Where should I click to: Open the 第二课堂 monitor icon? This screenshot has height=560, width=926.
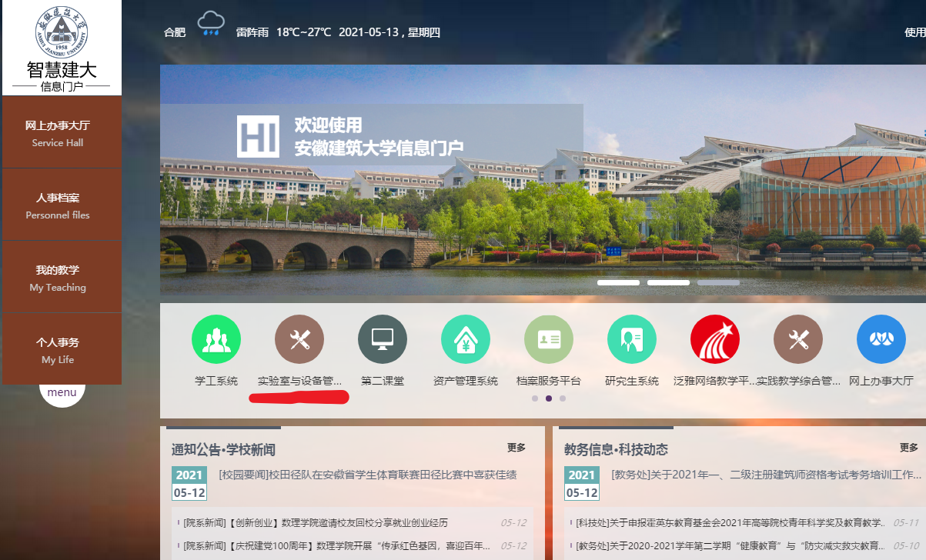[x=383, y=339]
